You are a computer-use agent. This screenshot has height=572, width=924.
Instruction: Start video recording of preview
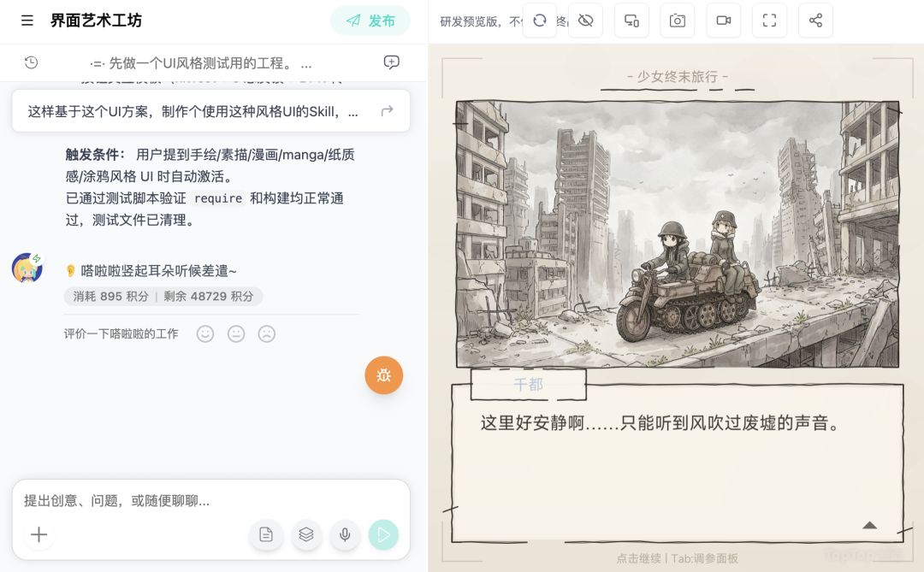724,21
